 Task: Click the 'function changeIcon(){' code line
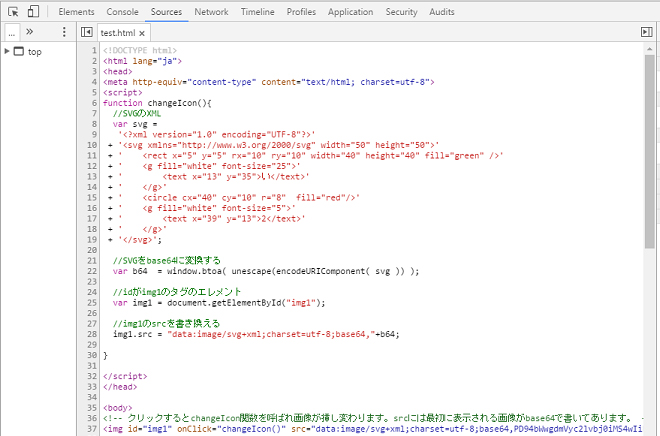[x=157, y=103]
